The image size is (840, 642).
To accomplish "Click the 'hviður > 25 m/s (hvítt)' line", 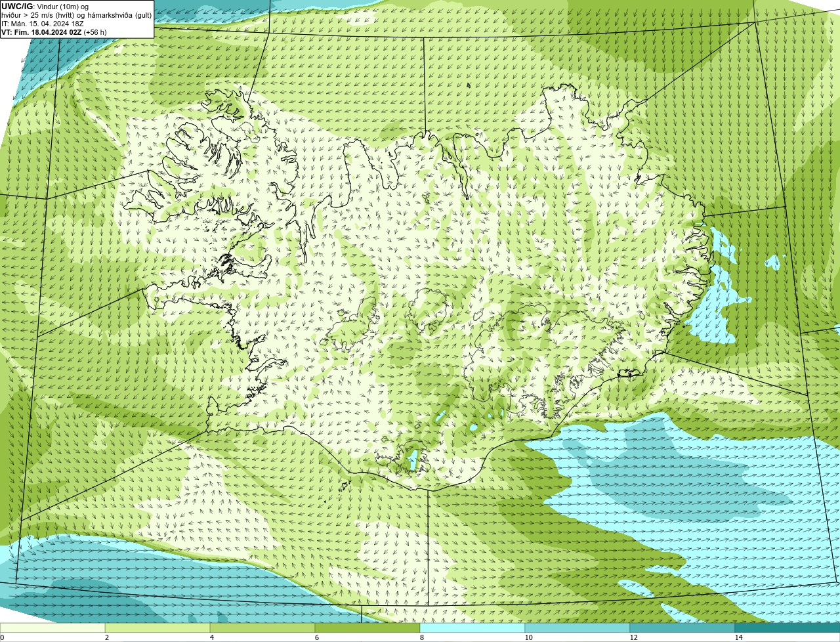I will [76, 15].
